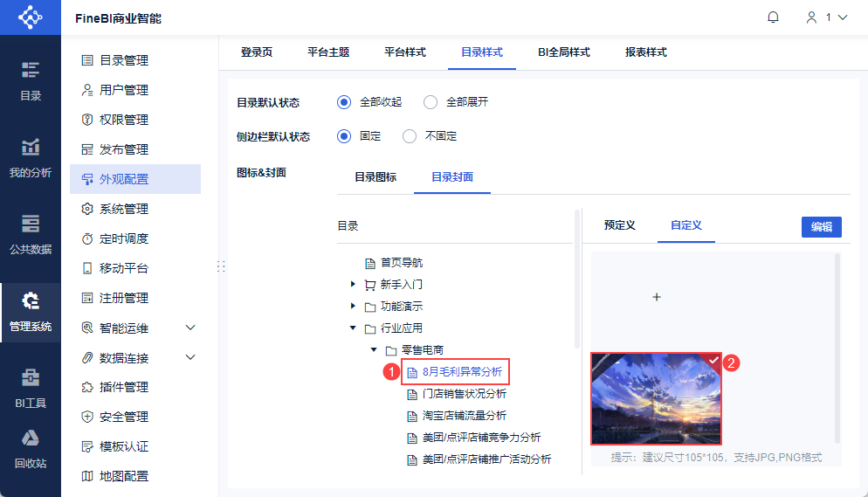Collapse the 零售电商 tree node arrow
This screenshot has width=868, height=497.
pyautogui.click(x=374, y=349)
